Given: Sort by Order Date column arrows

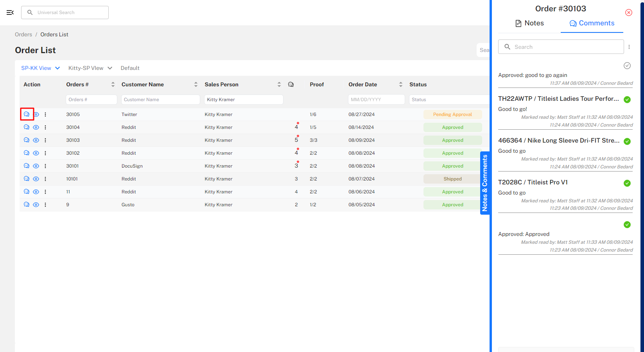Looking at the screenshot, I should (401, 84).
